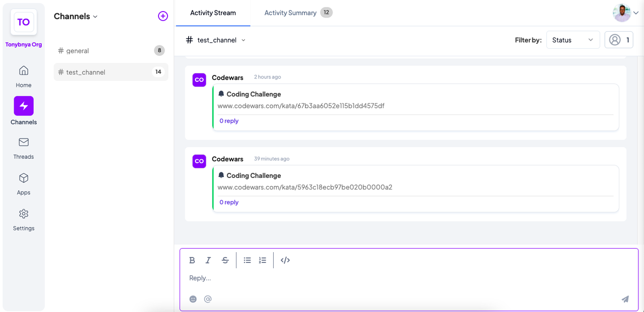644x312 pixels.
Task: Switch to Activity Stream tab
Action: pyautogui.click(x=213, y=13)
